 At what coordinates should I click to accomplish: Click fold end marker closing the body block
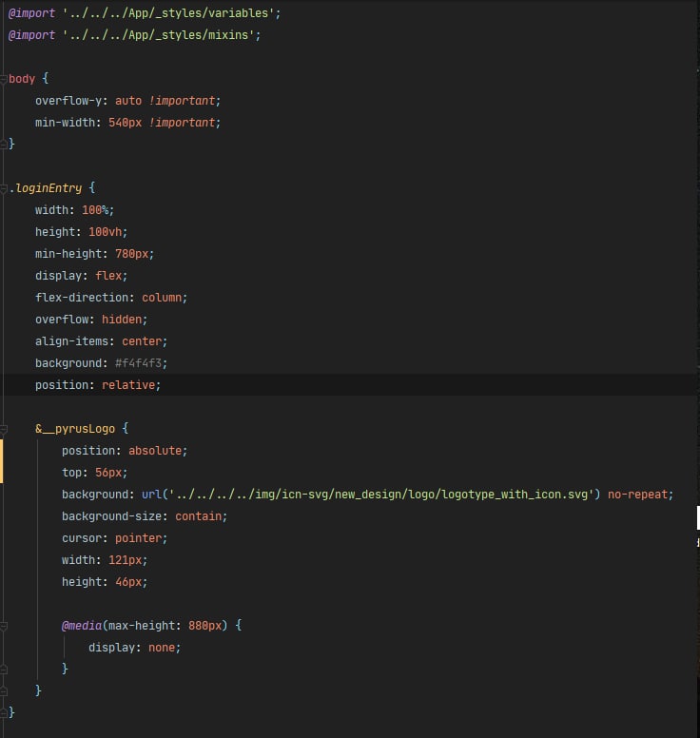(x=3, y=145)
